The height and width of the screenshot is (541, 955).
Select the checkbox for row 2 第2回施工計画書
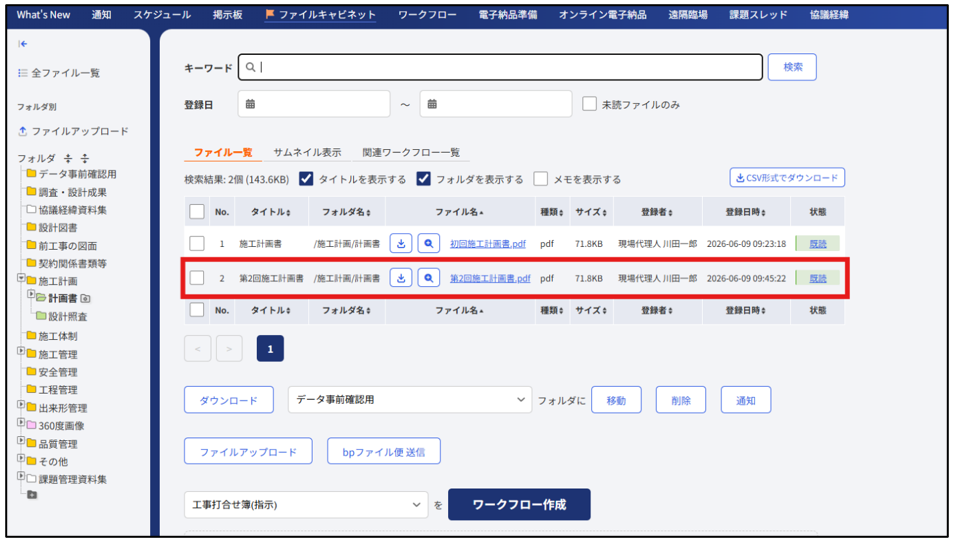point(197,278)
